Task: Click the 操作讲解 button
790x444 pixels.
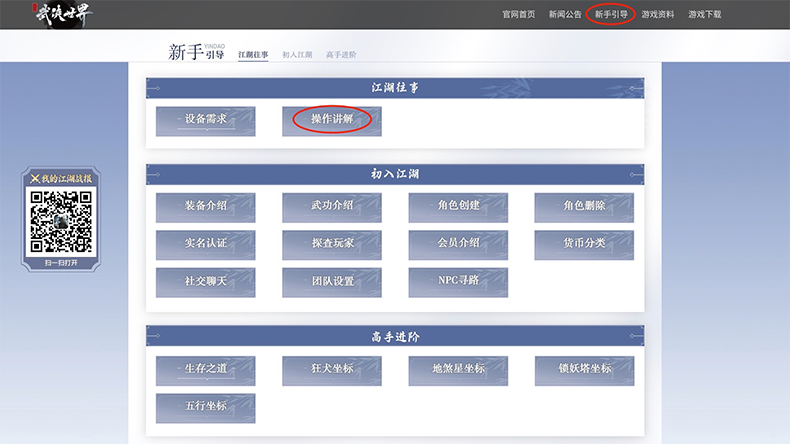Action: [332, 120]
